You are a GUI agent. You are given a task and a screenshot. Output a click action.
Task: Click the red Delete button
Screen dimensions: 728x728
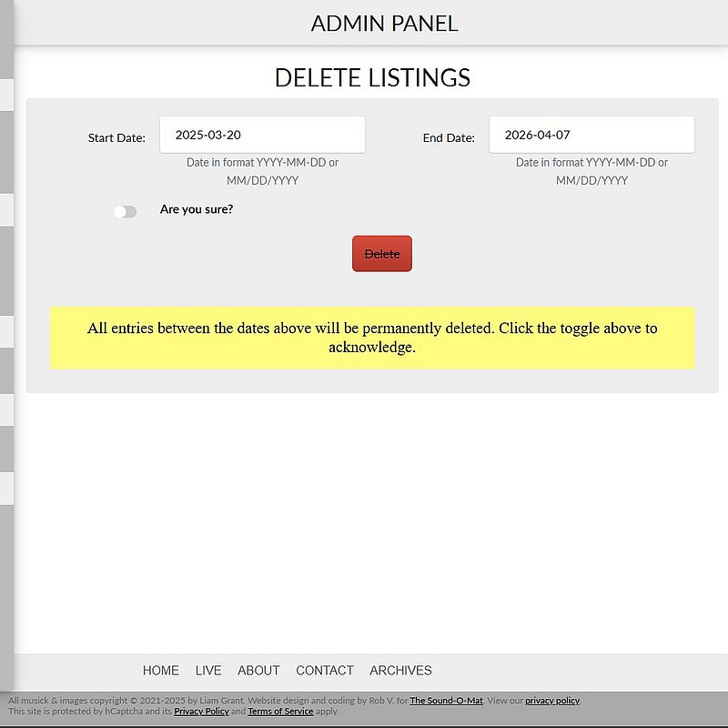pos(381,254)
